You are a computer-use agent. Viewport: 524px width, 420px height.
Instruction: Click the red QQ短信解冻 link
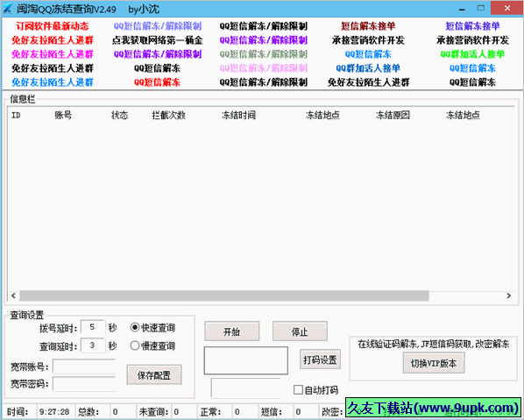point(158,82)
